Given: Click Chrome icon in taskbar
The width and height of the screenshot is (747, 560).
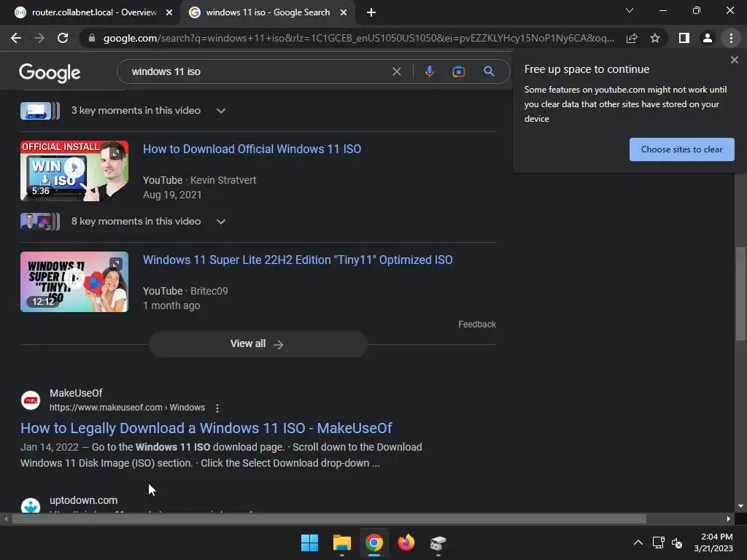Looking at the screenshot, I should 374,542.
